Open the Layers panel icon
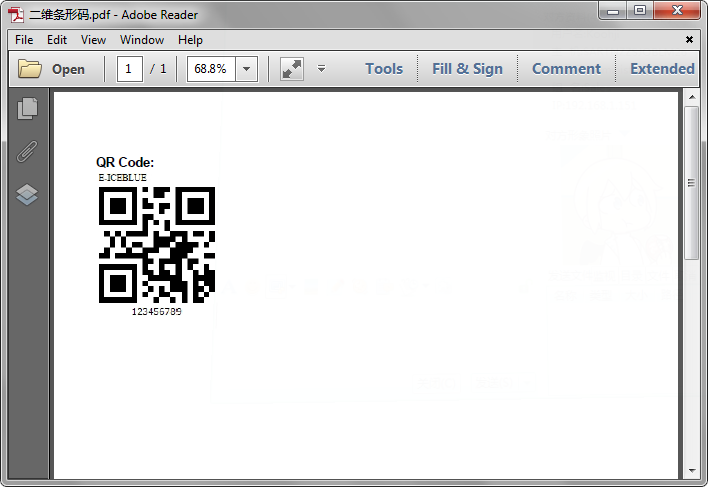 27,195
